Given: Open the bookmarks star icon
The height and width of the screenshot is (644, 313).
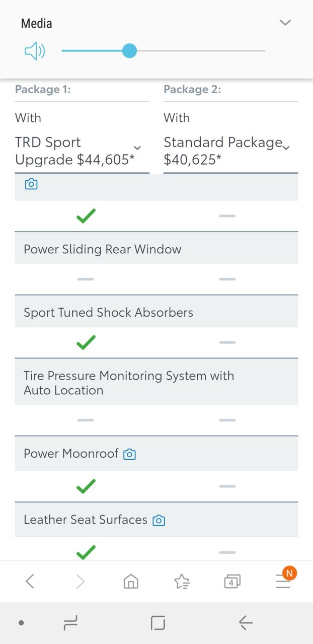Looking at the screenshot, I should click(x=182, y=582).
